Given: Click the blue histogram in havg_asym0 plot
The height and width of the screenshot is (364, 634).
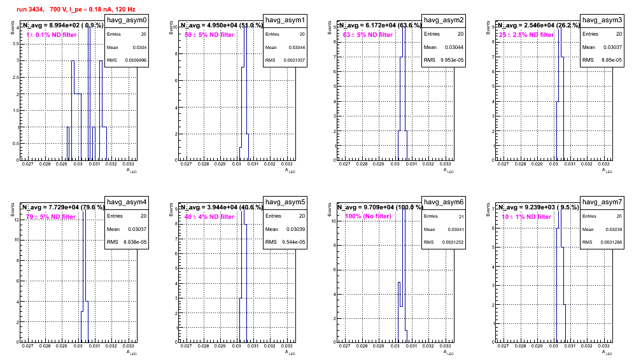Looking at the screenshot, I should (x=87, y=94).
